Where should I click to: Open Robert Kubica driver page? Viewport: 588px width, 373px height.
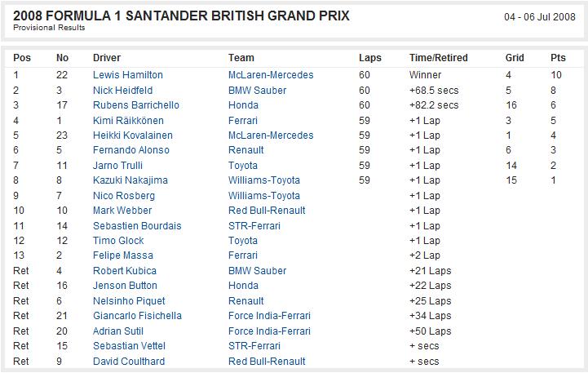[x=125, y=270]
